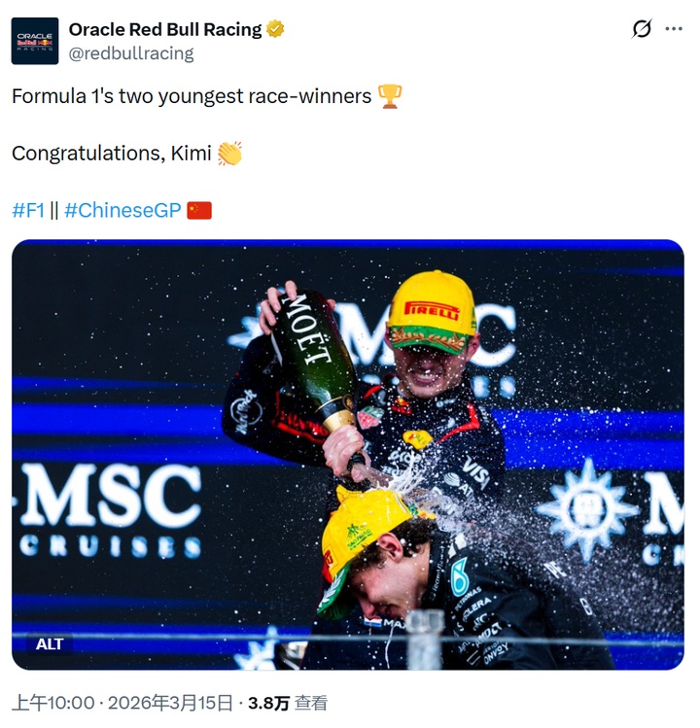Open the #ChineseGP hashtag
This screenshot has height=728, width=700.
[122, 210]
